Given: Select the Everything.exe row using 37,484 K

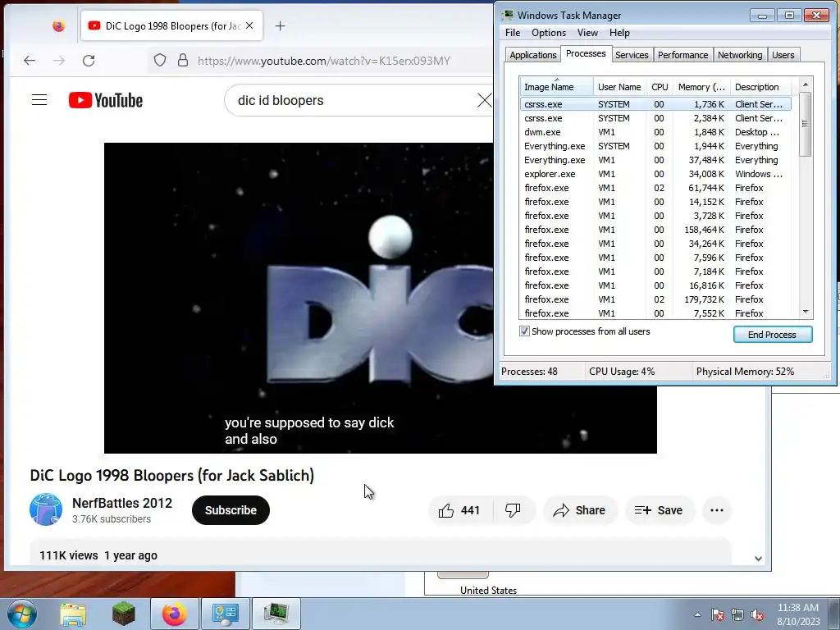Looking at the screenshot, I should (655, 160).
